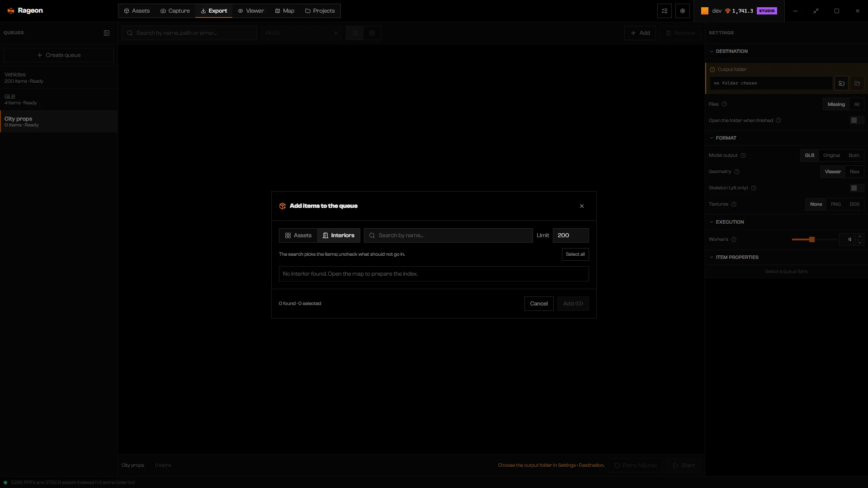
Task: Focus the Limit field showing 200
Action: coord(571,235)
